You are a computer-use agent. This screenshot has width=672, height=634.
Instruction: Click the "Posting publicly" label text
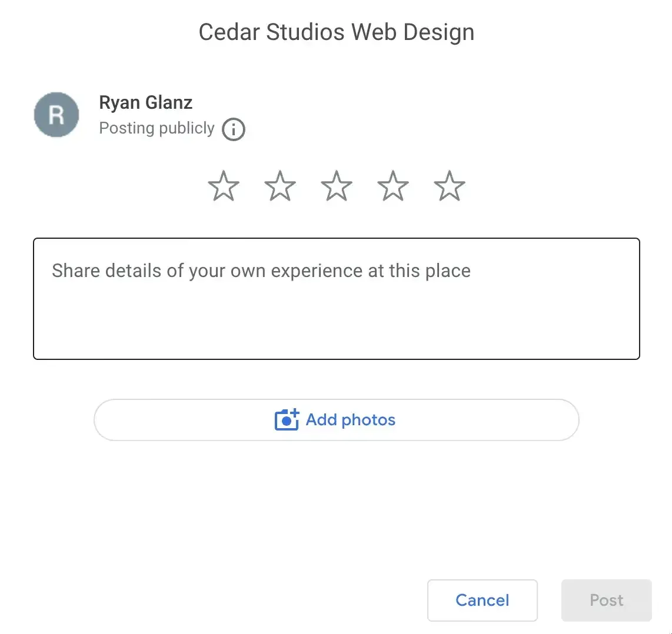coord(157,128)
